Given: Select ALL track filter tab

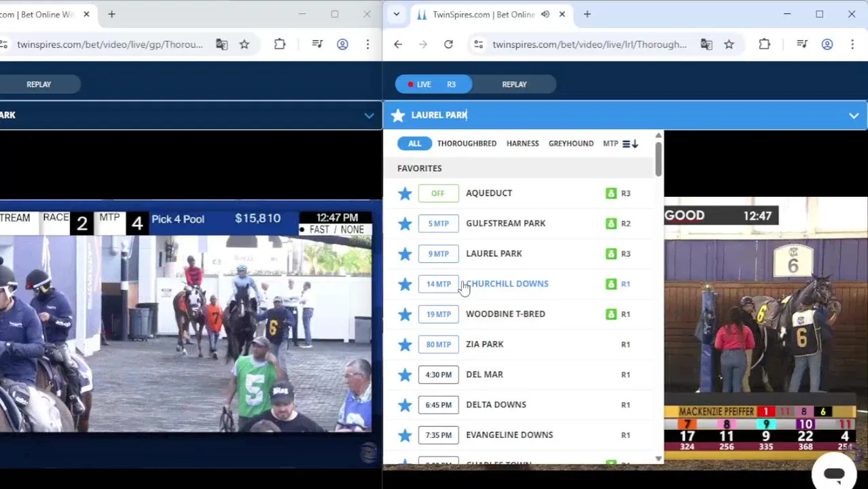Looking at the screenshot, I should pyautogui.click(x=414, y=144).
